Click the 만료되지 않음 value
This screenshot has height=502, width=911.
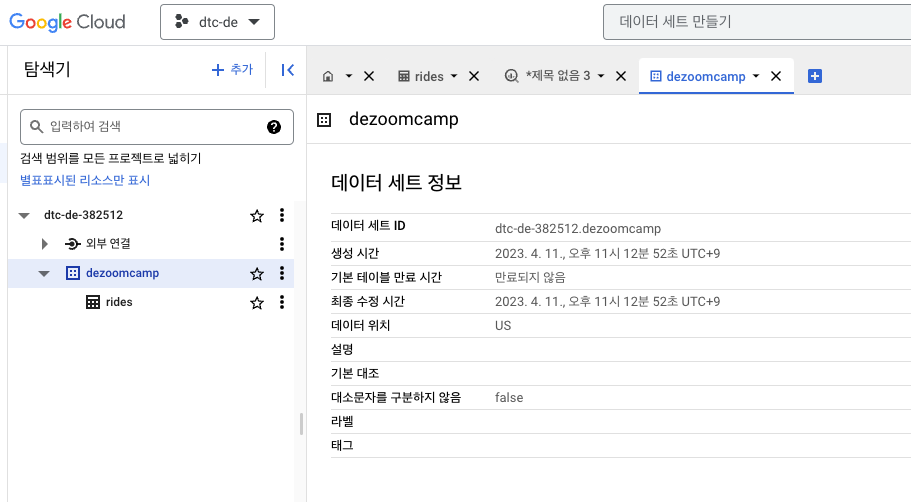coord(530,277)
